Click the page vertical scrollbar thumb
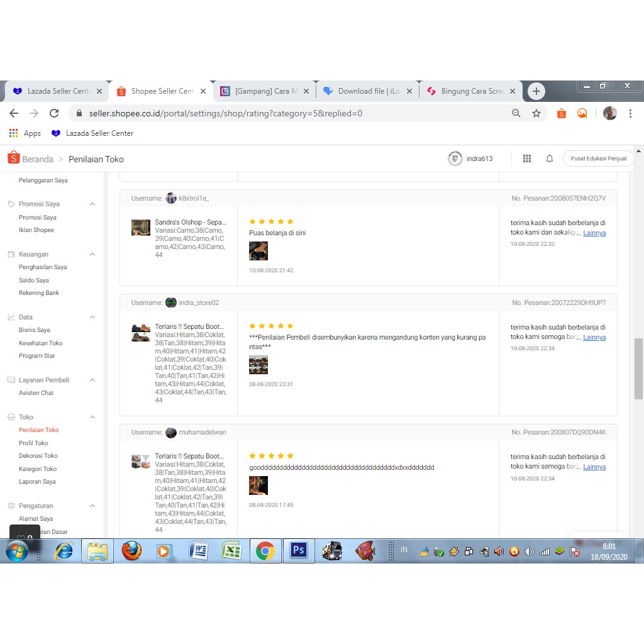 (638, 368)
